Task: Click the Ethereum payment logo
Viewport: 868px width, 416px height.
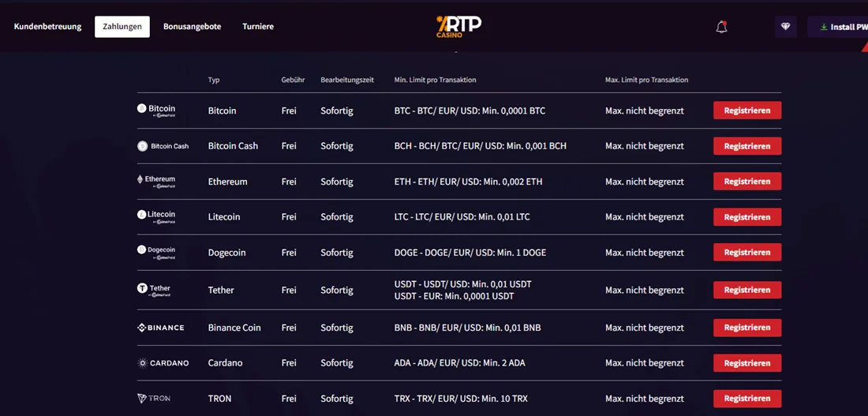Action: click(157, 182)
